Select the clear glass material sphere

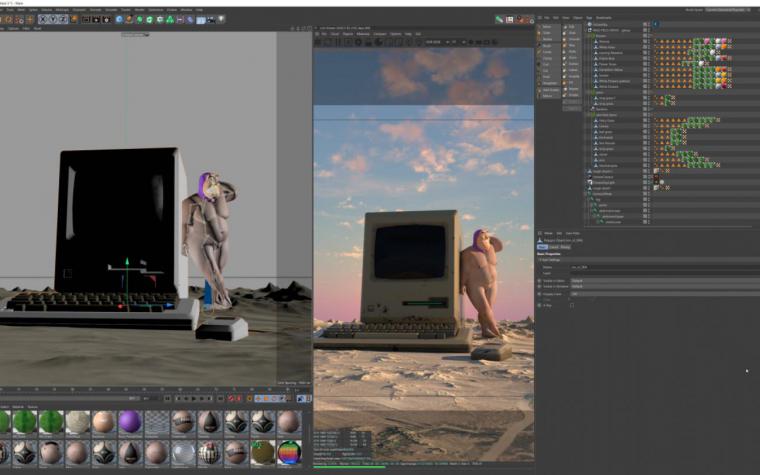183,452
